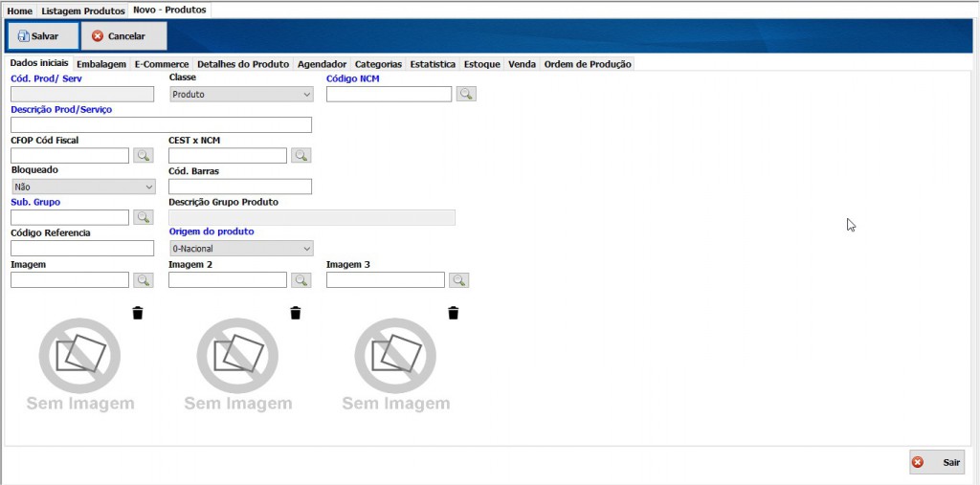Viewport: 980px width, 485px height.
Task: Remove Imagem 2 using trash icon
Action: tap(296, 313)
